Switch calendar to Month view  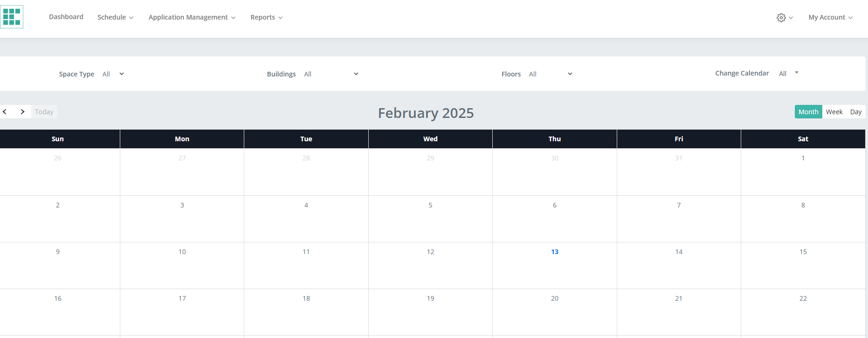pyautogui.click(x=808, y=112)
